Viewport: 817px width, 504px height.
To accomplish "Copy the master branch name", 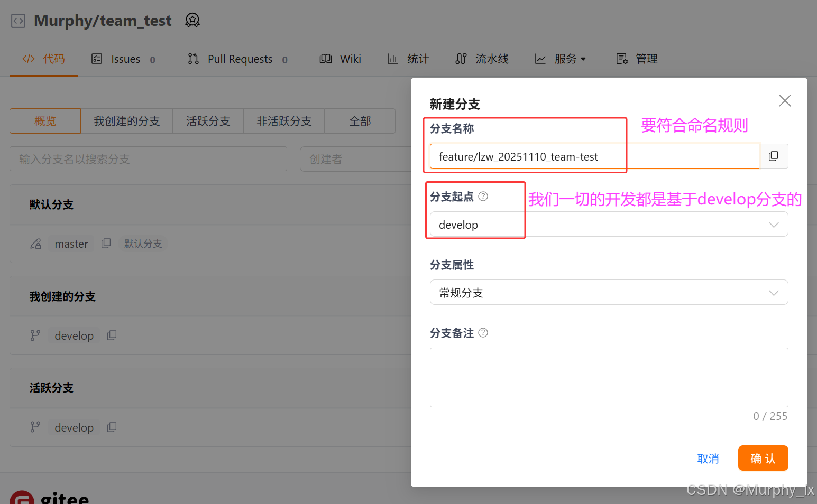I will (x=106, y=243).
